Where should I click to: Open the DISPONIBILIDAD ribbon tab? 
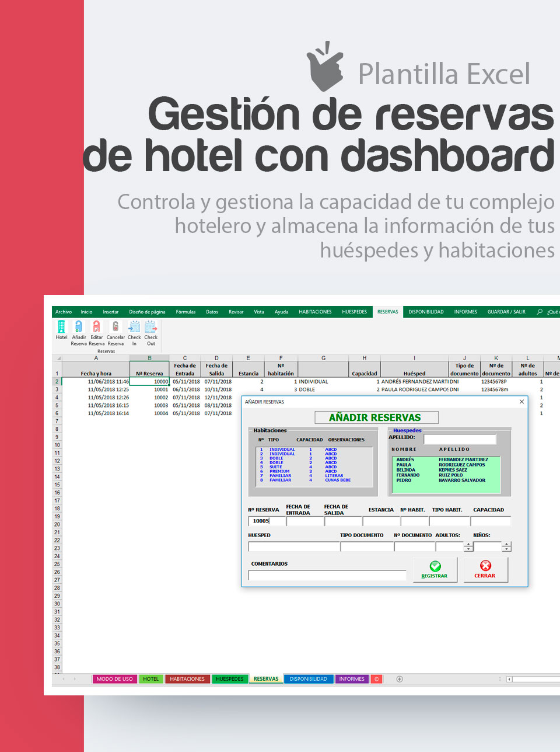click(426, 312)
